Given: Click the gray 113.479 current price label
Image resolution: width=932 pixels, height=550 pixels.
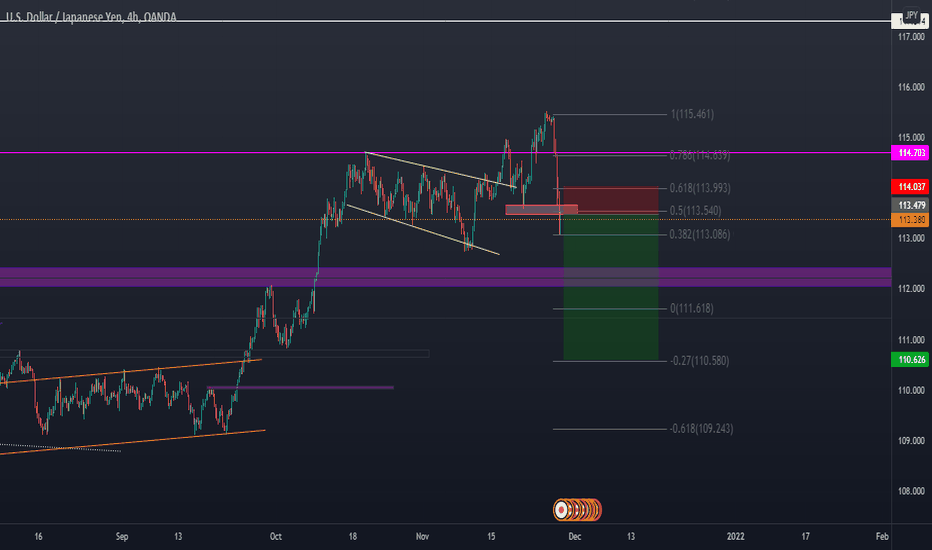Looking at the screenshot, I should coord(910,205).
